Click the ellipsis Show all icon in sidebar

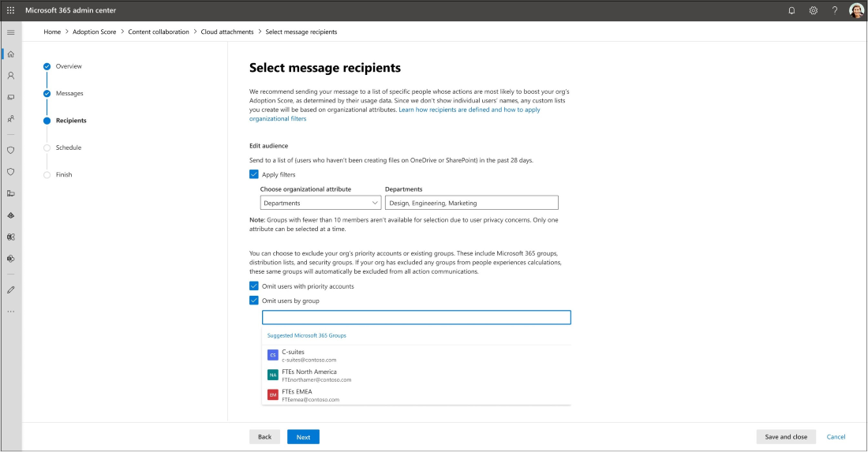[x=11, y=312]
